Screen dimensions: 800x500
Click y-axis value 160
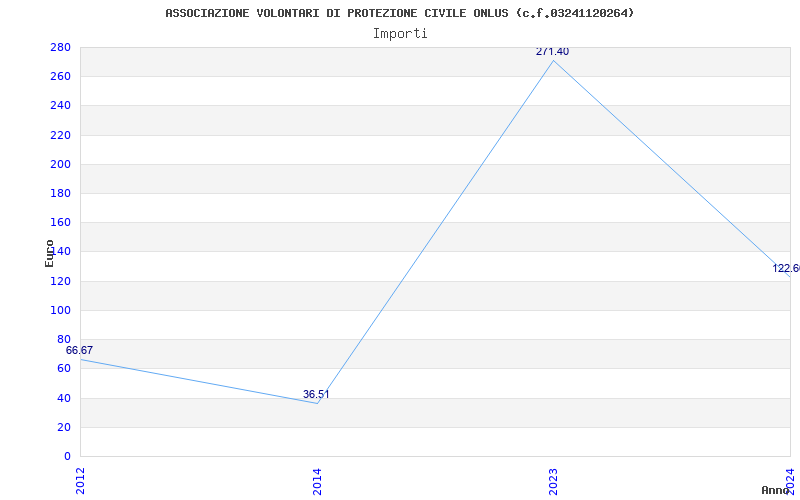point(60,222)
